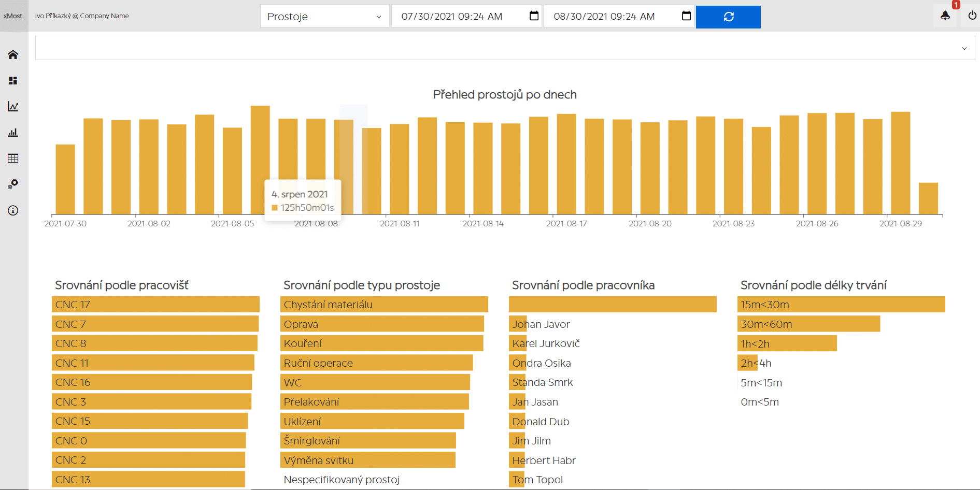Click the 0m<5m duration entry
Screen dimensions: 980x490
pos(760,402)
